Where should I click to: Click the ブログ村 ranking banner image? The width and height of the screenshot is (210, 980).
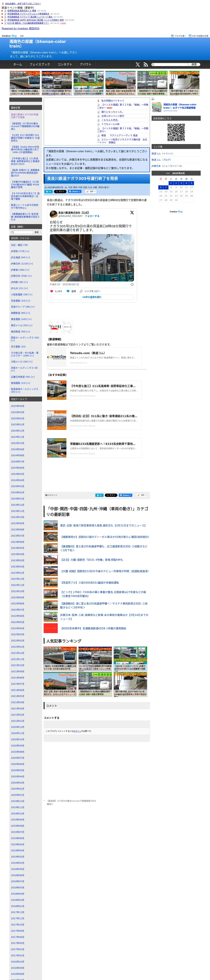click(x=60, y=327)
